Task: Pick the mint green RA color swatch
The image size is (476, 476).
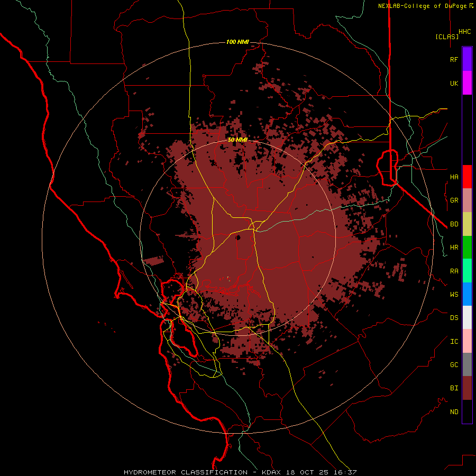Action: pos(467,271)
